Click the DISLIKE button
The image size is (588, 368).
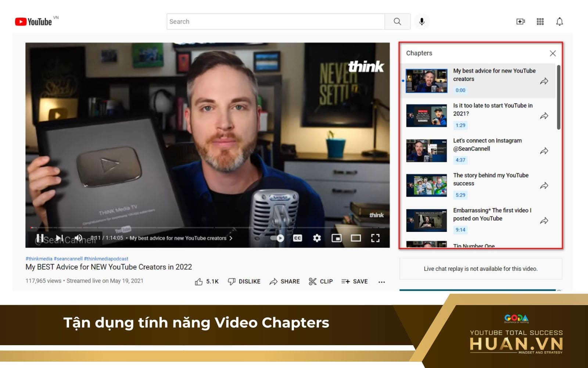pyautogui.click(x=244, y=282)
